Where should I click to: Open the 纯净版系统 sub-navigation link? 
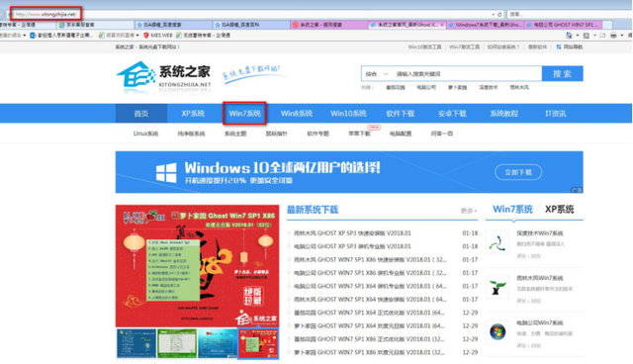[x=191, y=134]
